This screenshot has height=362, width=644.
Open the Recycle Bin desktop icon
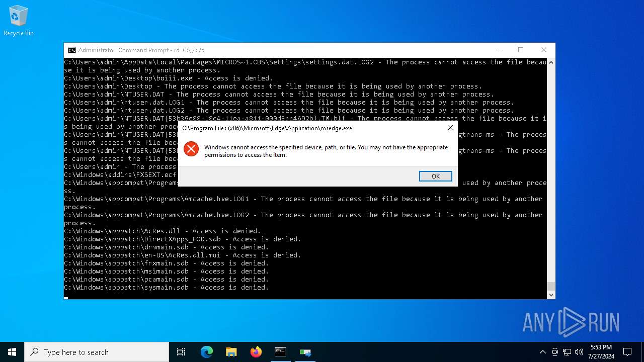click(19, 21)
